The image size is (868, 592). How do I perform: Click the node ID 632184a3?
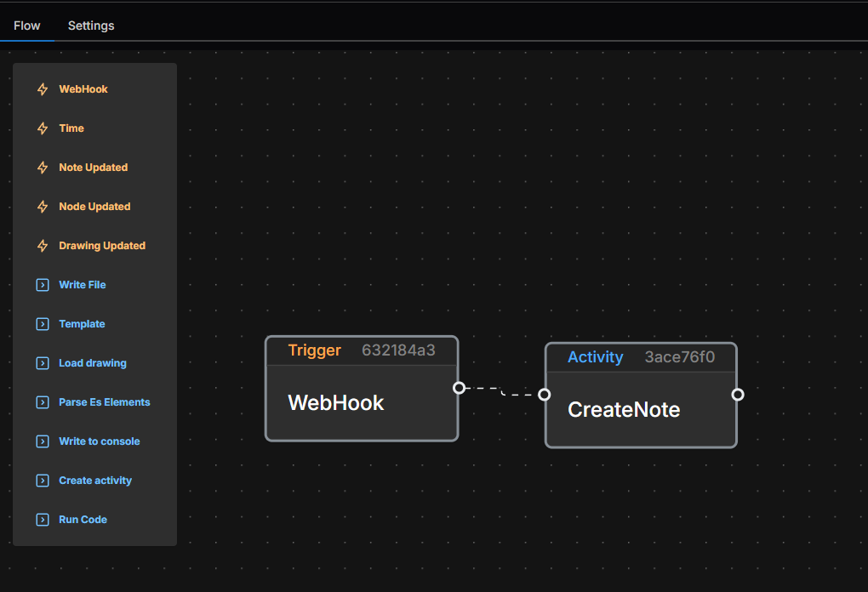[x=398, y=350]
